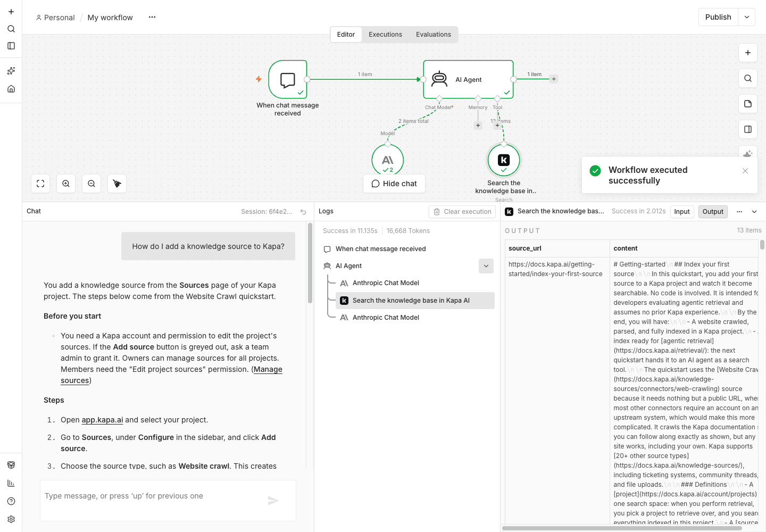Screen dimensions: 766x532
Task: Expand the dropdown arrow next to Publish
Action: tap(747, 17)
